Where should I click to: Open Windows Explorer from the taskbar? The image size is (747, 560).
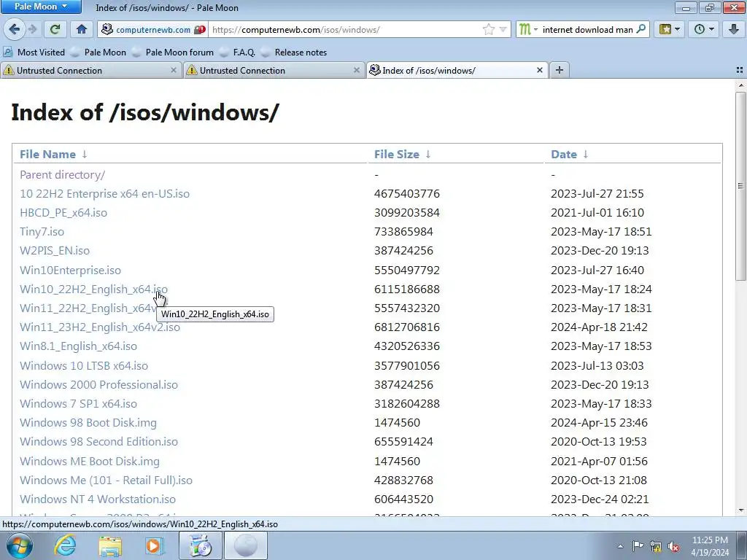[111, 545]
